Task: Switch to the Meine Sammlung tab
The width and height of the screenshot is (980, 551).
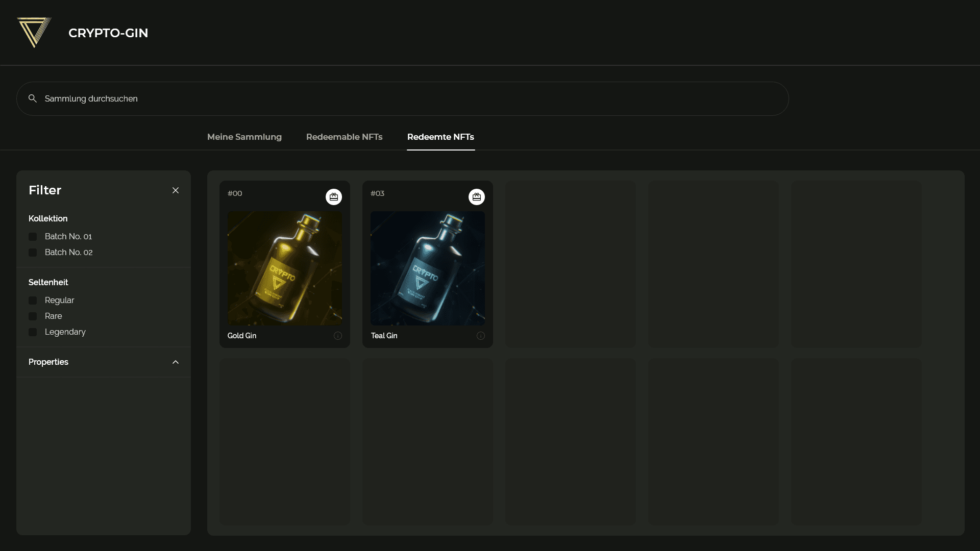Action: click(x=244, y=137)
